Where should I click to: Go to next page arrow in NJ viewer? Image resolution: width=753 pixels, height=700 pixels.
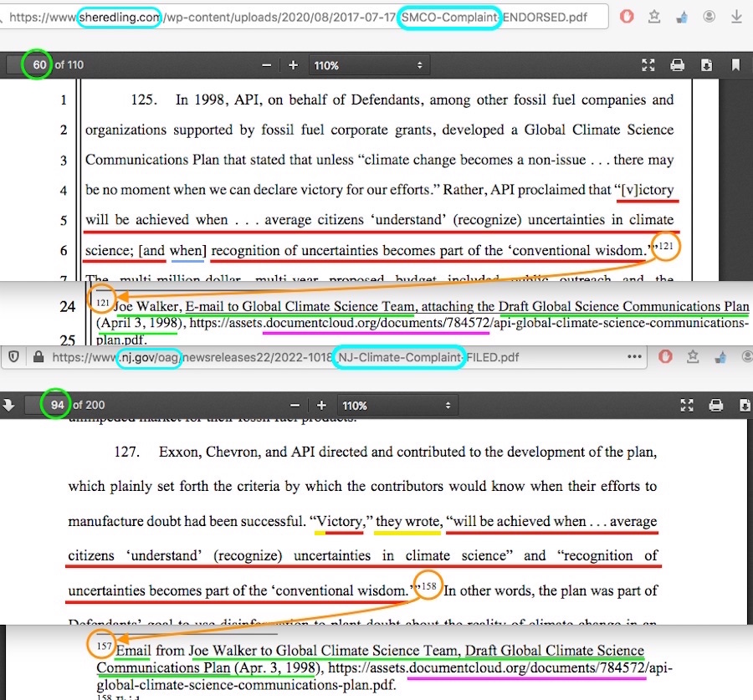click(x=9, y=406)
